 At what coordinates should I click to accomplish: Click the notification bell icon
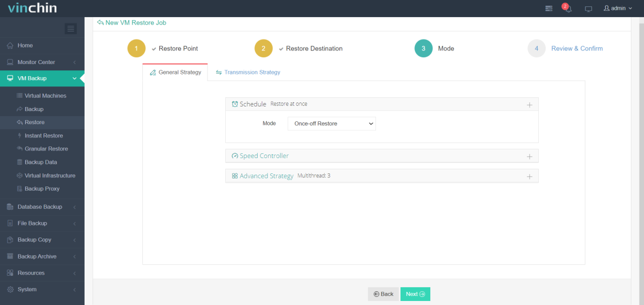[567, 9]
